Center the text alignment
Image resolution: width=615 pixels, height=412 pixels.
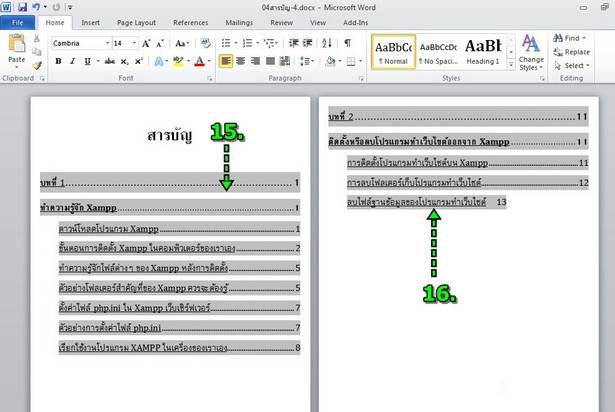[240, 61]
